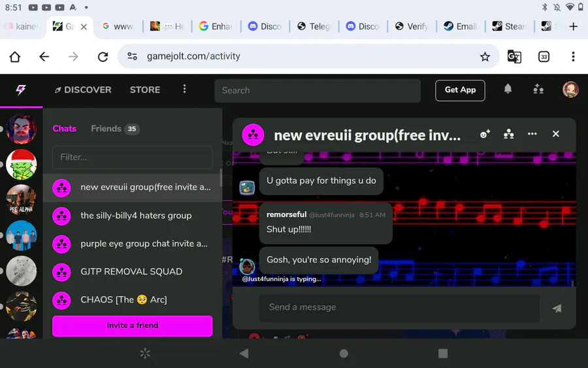Click the remorseful username in chat
Image resolution: width=588 pixels, height=368 pixels.
pos(287,214)
